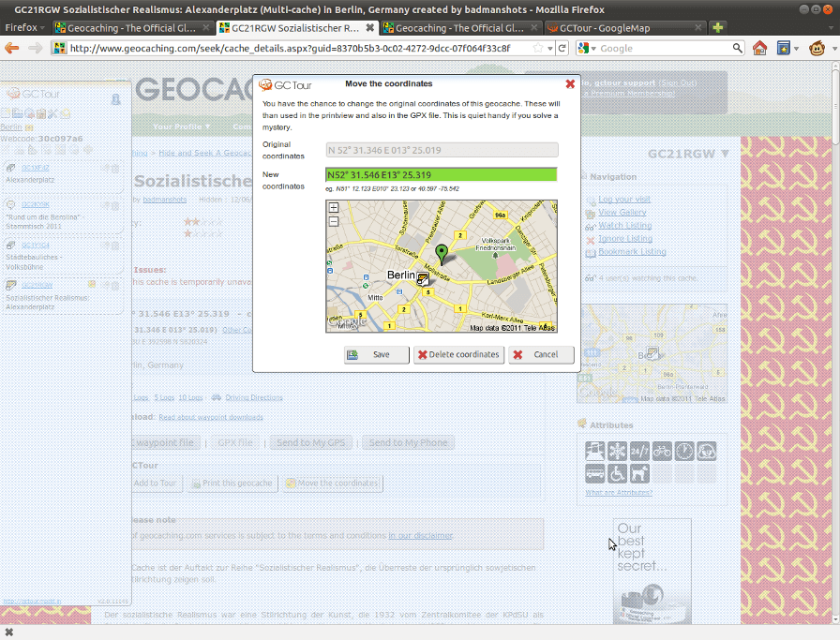Click the snowflake attribute icon

click(x=617, y=451)
